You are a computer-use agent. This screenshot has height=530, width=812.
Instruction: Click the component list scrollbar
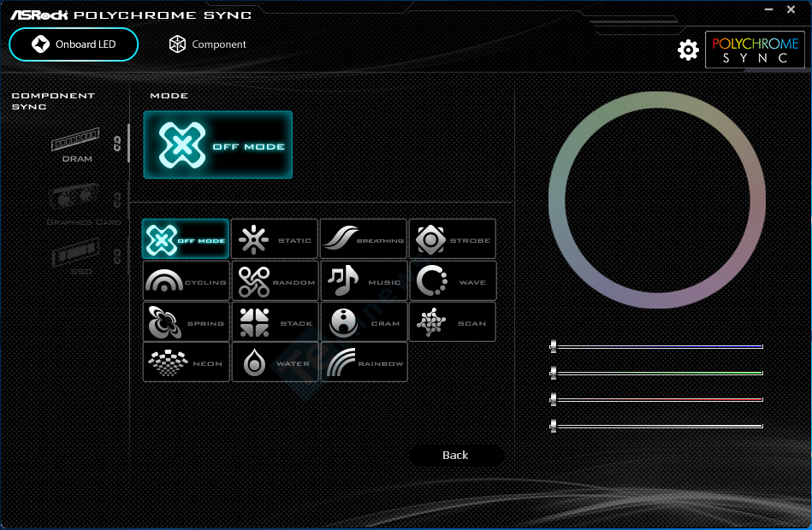[128, 144]
